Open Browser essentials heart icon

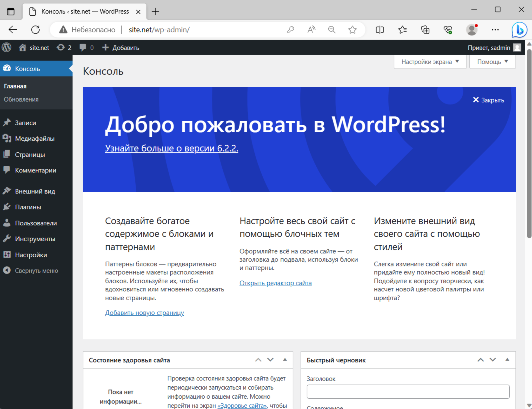pos(448,30)
